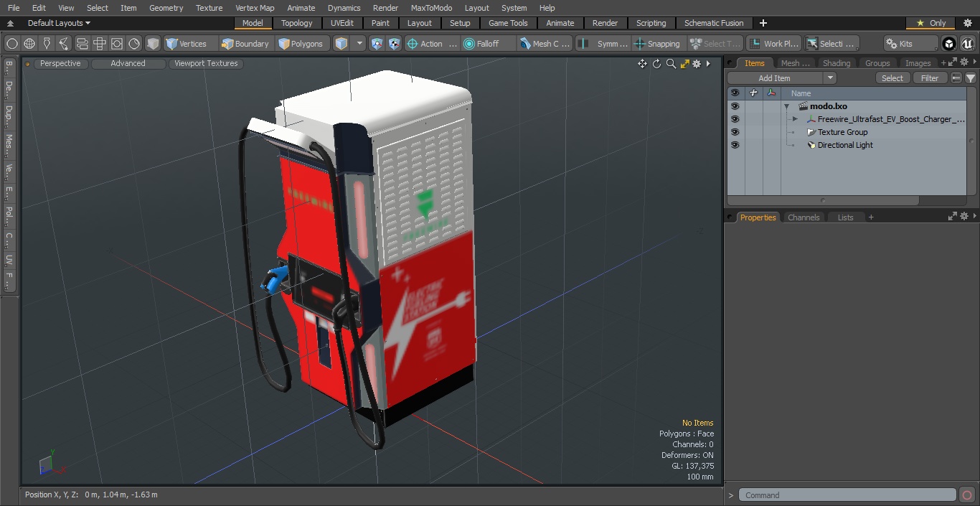This screenshot has height=506, width=980.
Task: Click the red record circle beside Command
Action: pos(966,495)
